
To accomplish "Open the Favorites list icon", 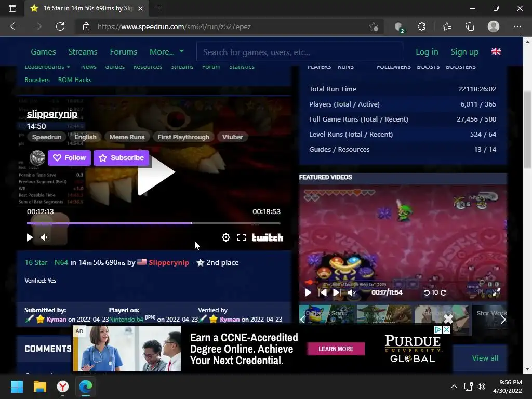I will click(447, 26).
